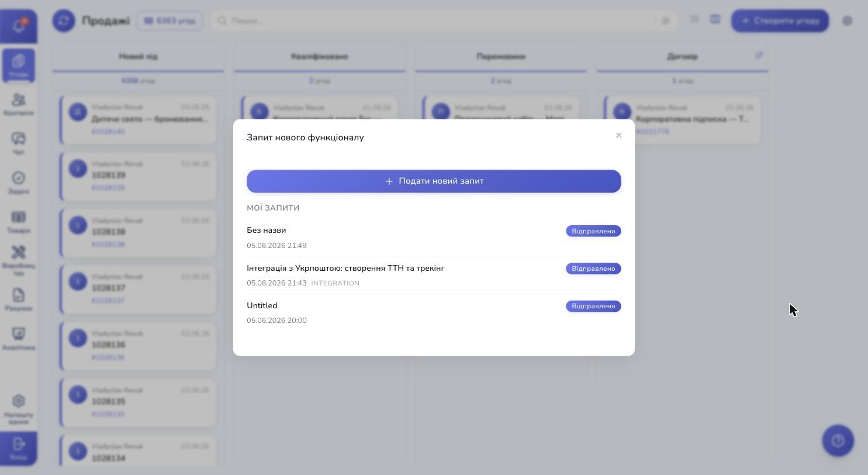Click the '6363 угод' counter badge
This screenshot has height=475, width=868.
[170, 20]
